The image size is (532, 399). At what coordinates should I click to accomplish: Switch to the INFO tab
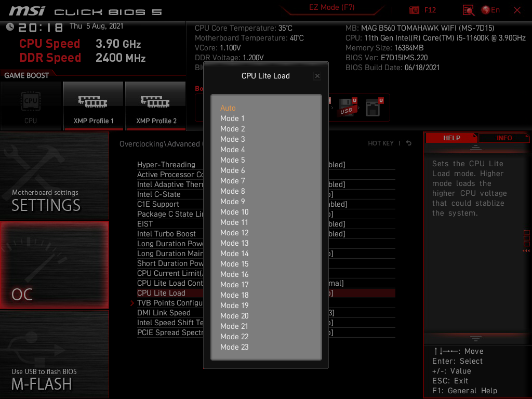pyautogui.click(x=504, y=138)
